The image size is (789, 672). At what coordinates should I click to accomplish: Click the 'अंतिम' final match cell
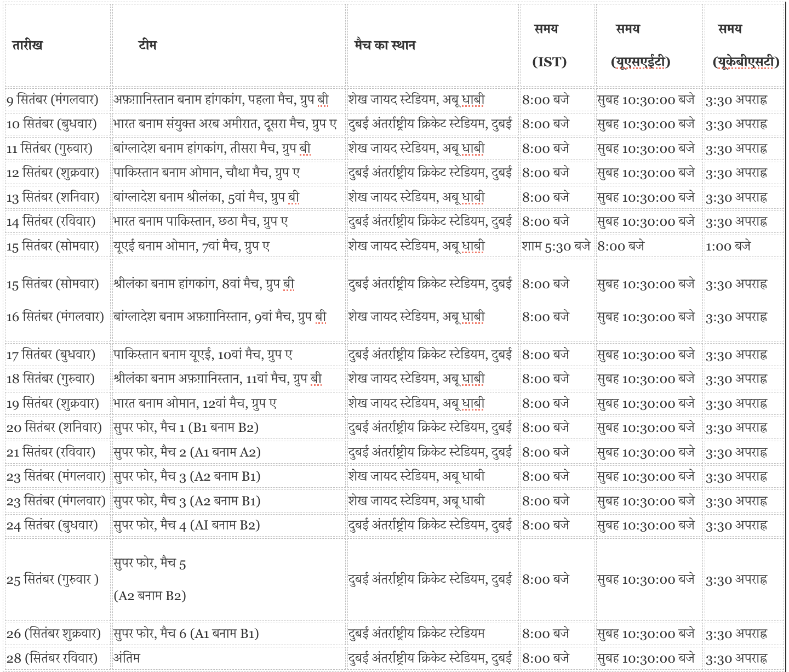127,658
